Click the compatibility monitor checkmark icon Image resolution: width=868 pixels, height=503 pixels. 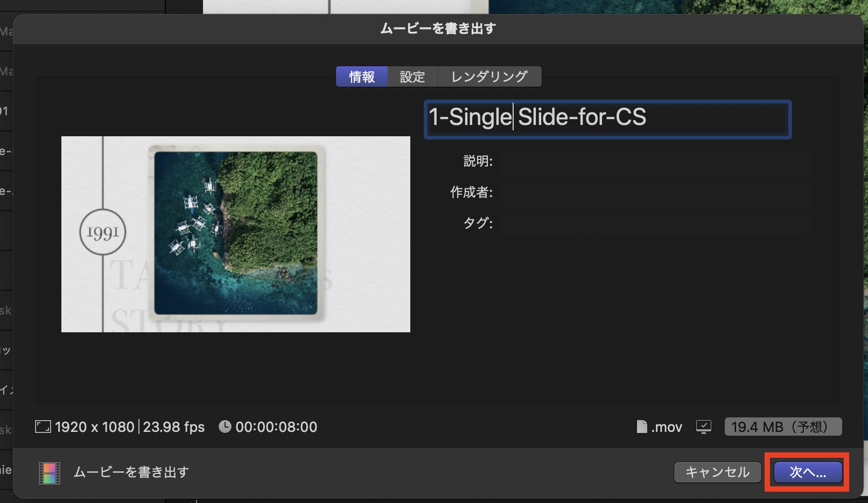(x=704, y=427)
